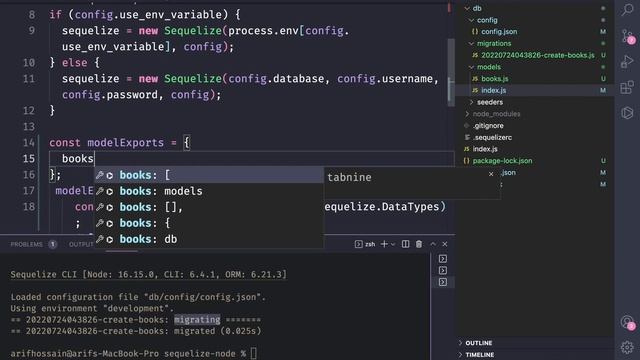
Task: Click the problems count badge
Action: click(53, 244)
